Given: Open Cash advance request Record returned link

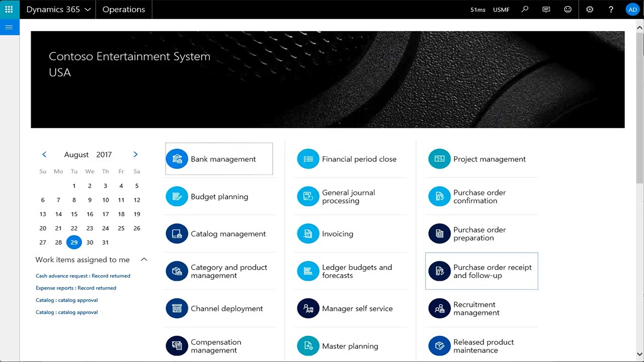Looking at the screenshot, I should tap(83, 276).
